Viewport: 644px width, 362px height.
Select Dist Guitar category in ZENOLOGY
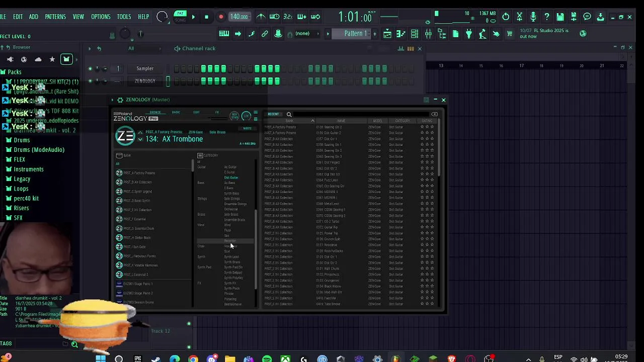click(231, 177)
